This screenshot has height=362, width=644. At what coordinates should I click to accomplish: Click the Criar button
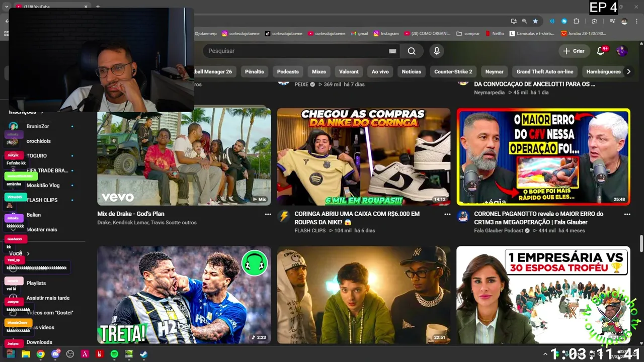tap(574, 51)
